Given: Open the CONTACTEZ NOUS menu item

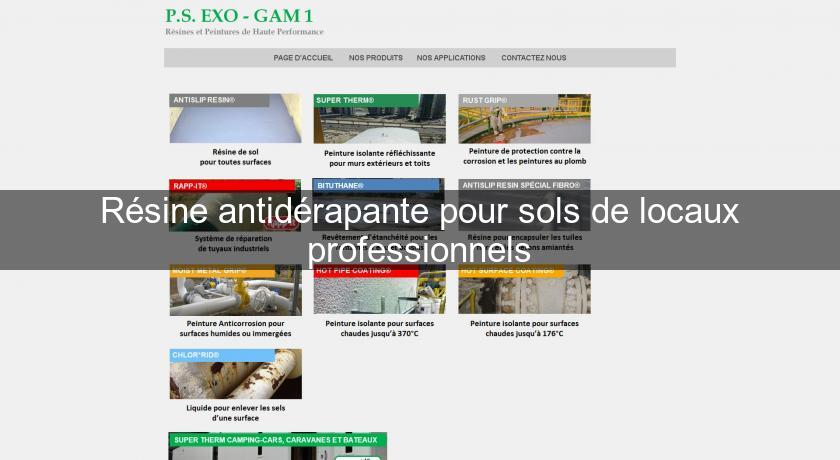Looking at the screenshot, I should coord(534,58).
